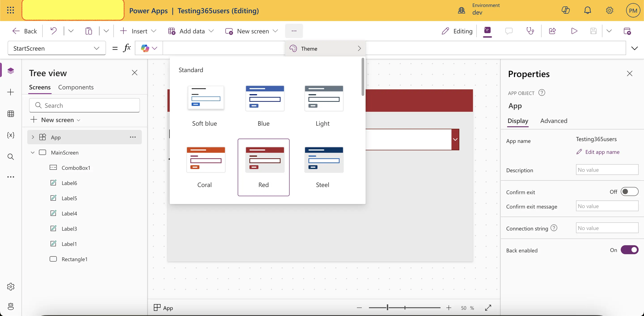Screen dimensions: 644x316
Task: Switch to Components tab in Tree view
Action: pos(76,87)
